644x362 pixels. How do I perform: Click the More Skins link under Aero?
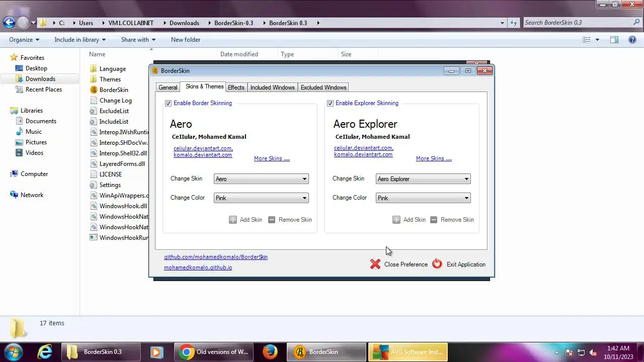tap(272, 158)
